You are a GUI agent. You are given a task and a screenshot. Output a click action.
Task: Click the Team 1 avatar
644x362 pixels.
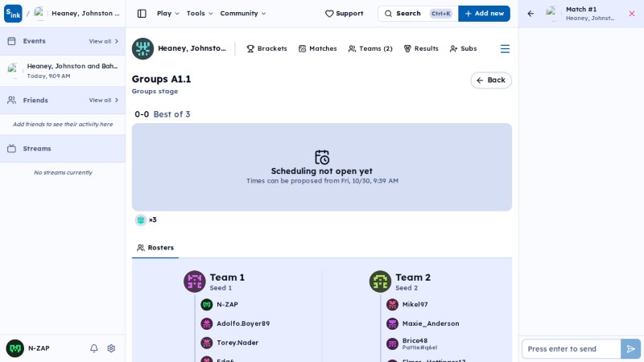[194, 282]
